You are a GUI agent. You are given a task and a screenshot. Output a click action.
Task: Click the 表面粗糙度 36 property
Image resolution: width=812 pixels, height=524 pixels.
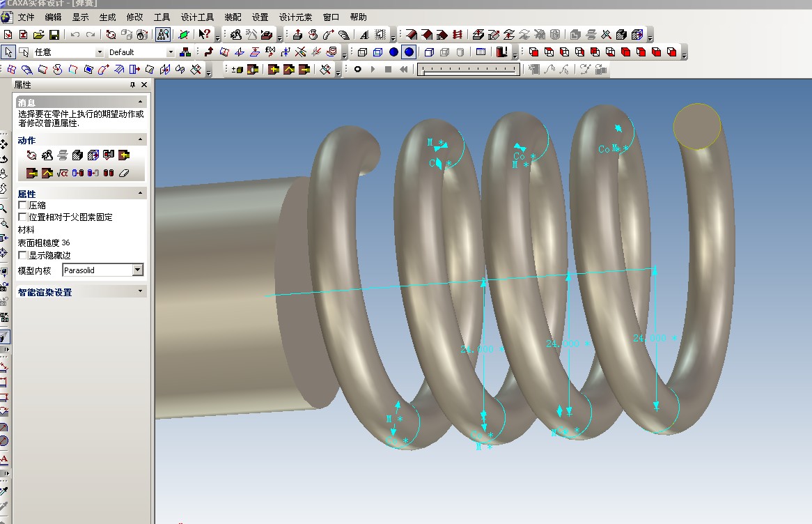pyautogui.click(x=43, y=242)
